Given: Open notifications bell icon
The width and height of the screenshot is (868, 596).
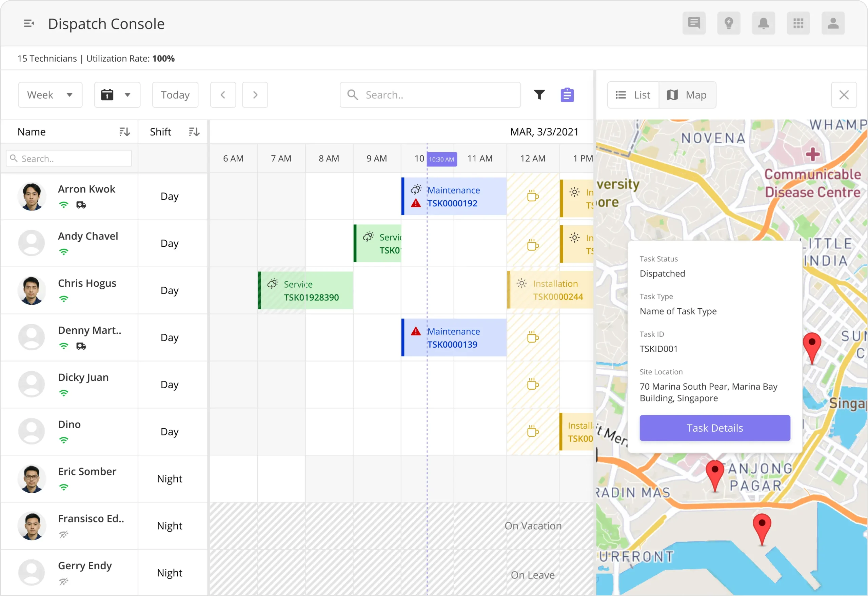Looking at the screenshot, I should coord(763,23).
